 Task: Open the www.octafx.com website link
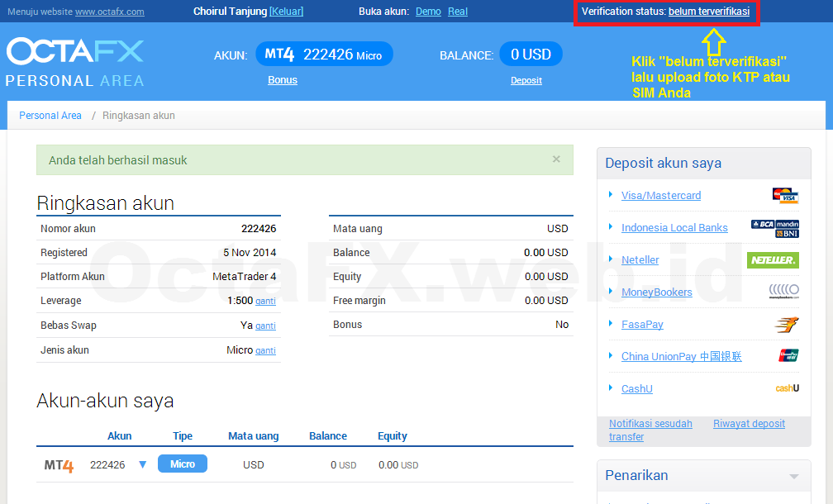tap(109, 12)
